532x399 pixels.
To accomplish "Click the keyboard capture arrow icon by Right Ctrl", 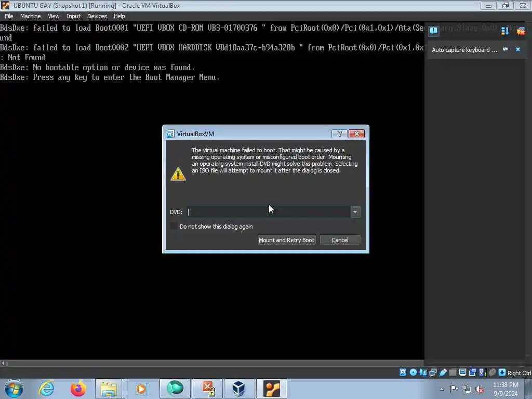I will point(502,372).
